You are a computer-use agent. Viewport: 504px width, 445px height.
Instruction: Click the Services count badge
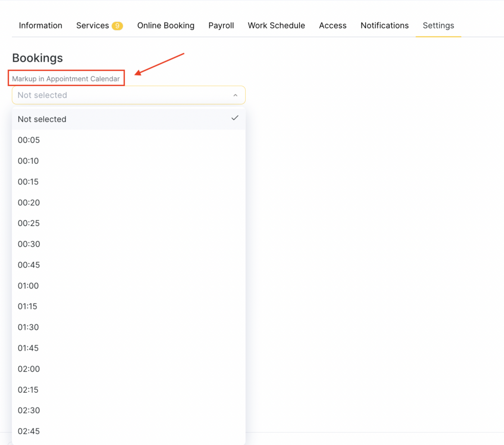pyautogui.click(x=117, y=26)
